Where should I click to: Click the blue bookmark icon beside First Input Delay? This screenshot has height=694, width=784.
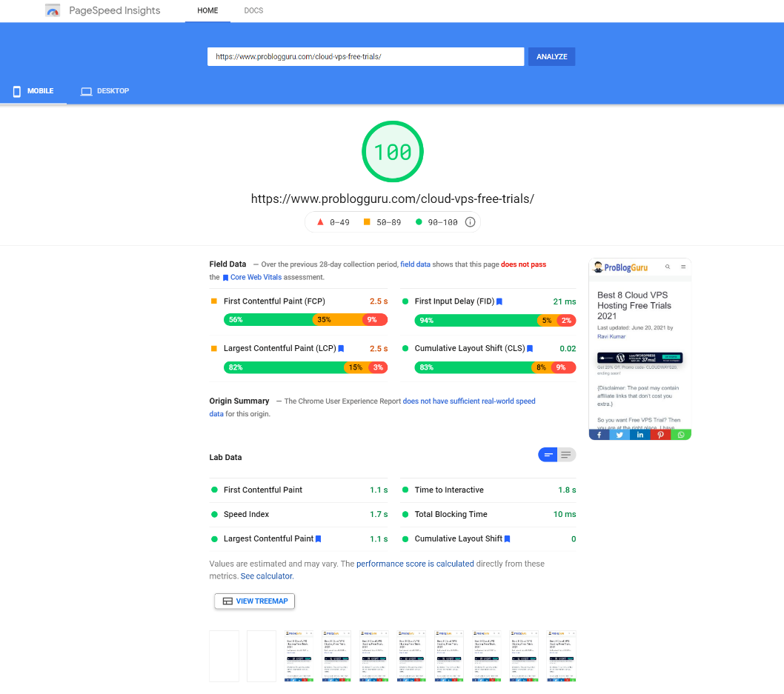pos(499,301)
